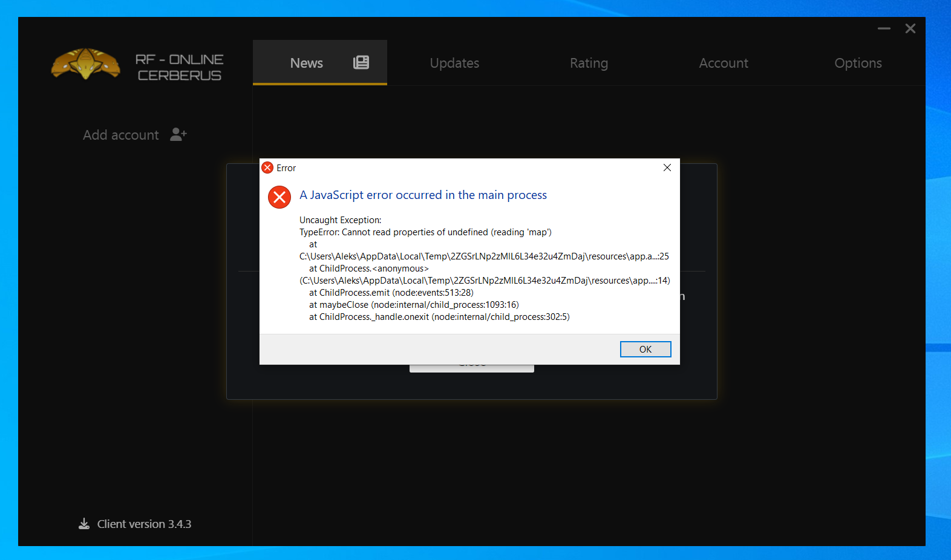This screenshot has width=951, height=560.
Task: Open the Options tab
Action: [858, 63]
